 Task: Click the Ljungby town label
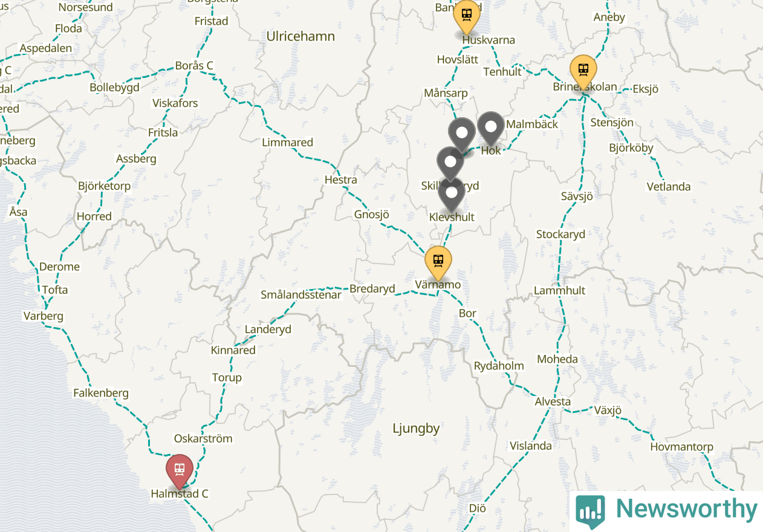point(416,429)
